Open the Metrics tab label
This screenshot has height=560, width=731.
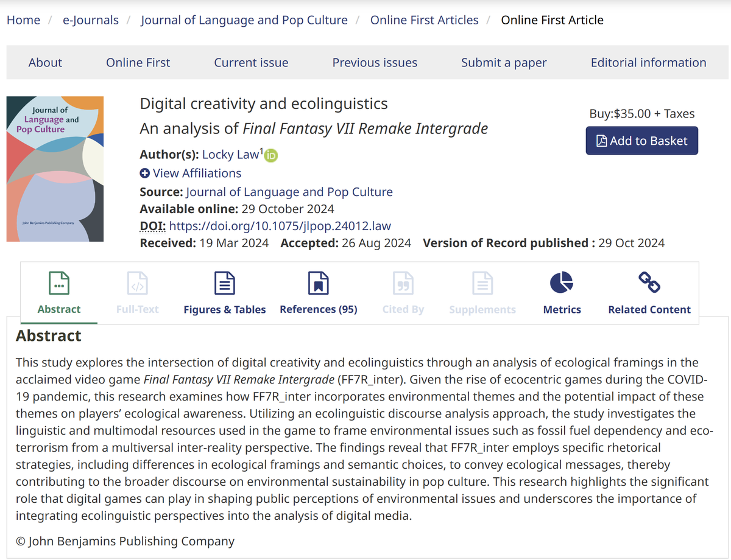tap(562, 309)
